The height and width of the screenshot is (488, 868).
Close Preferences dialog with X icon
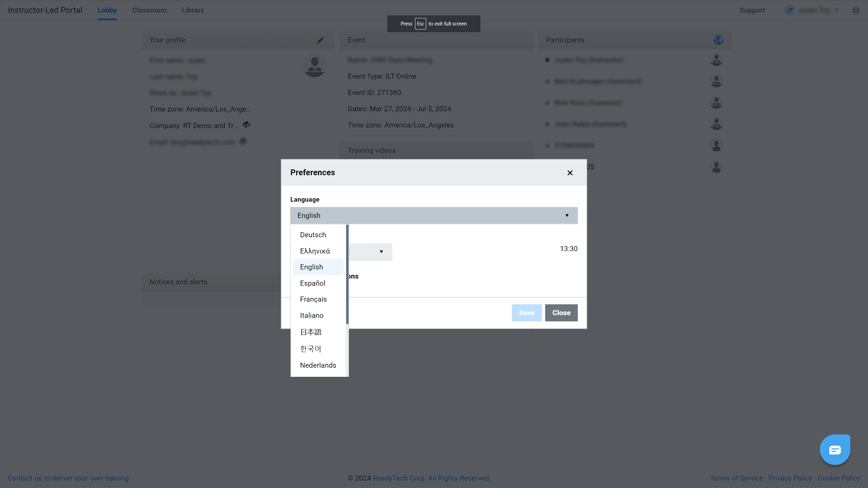pos(570,173)
